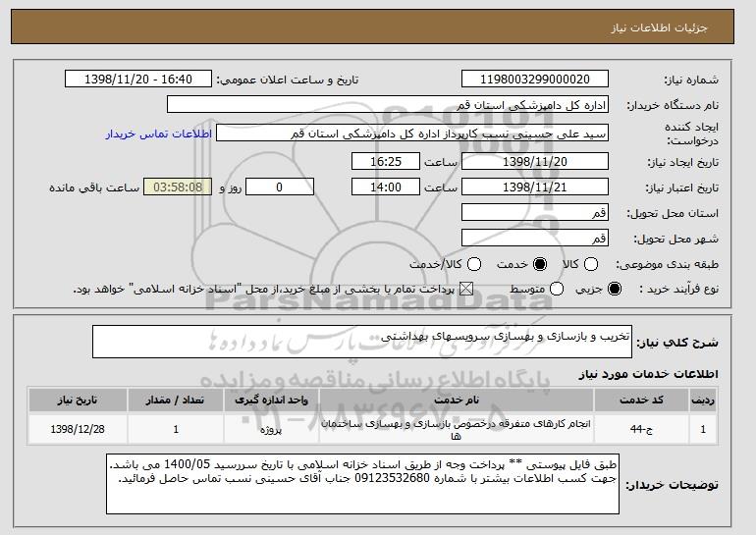Image resolution: width=756 pixels, height=535 pixels.
Task: Click the quantity cell in the پروژه row
Action: pyautogui.click(x=176, y=429)
